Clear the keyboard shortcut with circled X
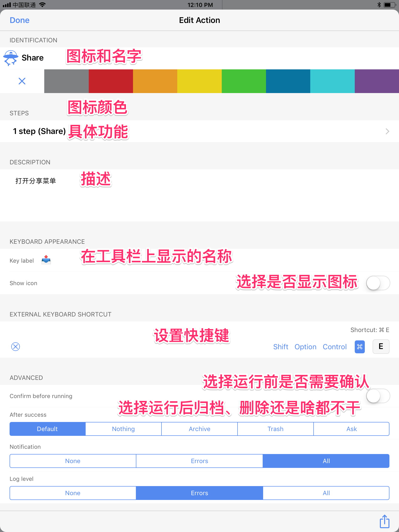Image resolution: width=399 pixels, height=532 pixels. (x=16, y=347)
